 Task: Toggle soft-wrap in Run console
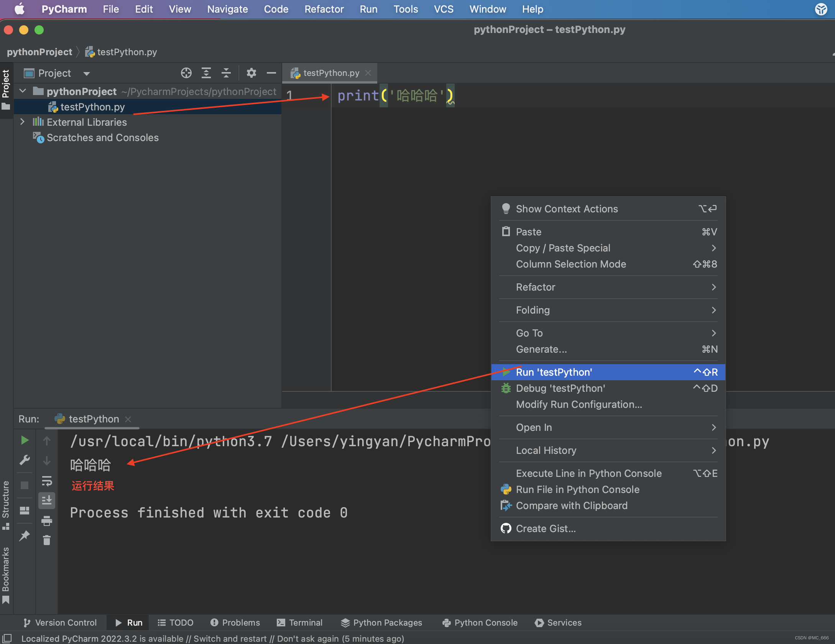click(47, 481)
